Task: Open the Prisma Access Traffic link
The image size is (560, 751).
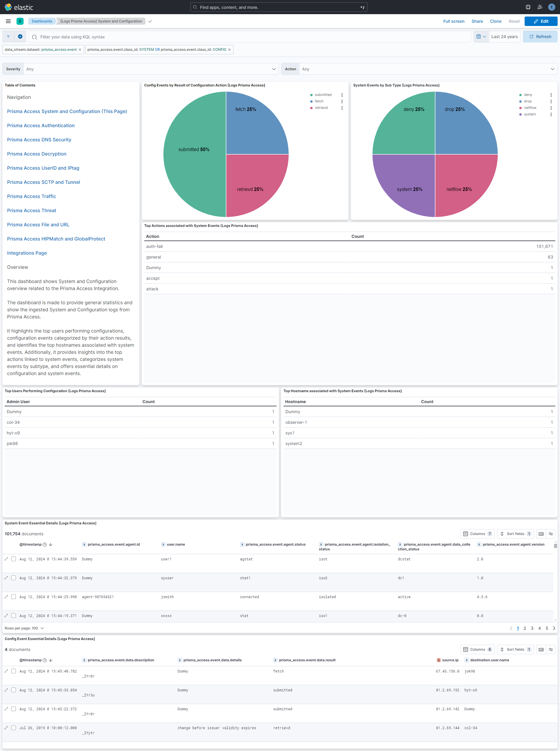Action: [x=31, y=196]
